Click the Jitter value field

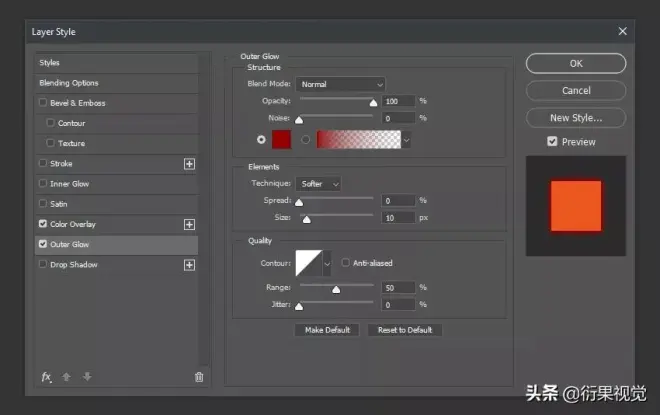(398, 304)
